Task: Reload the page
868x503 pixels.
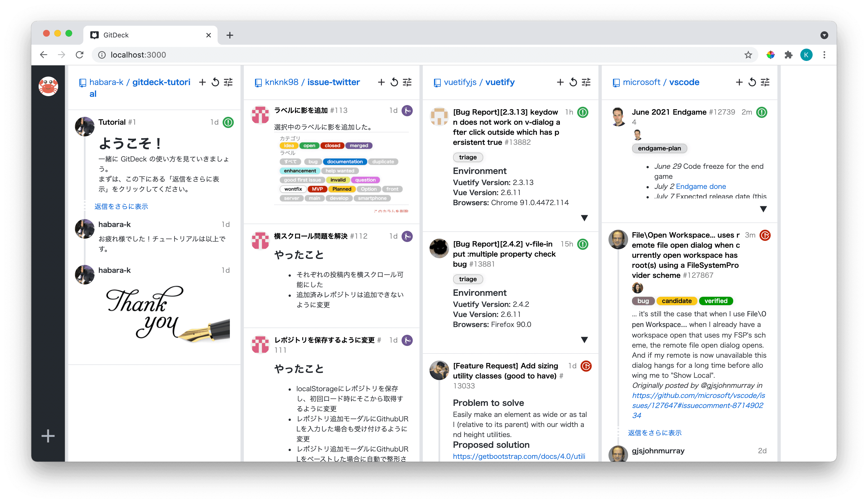Action: click(80, 55)
